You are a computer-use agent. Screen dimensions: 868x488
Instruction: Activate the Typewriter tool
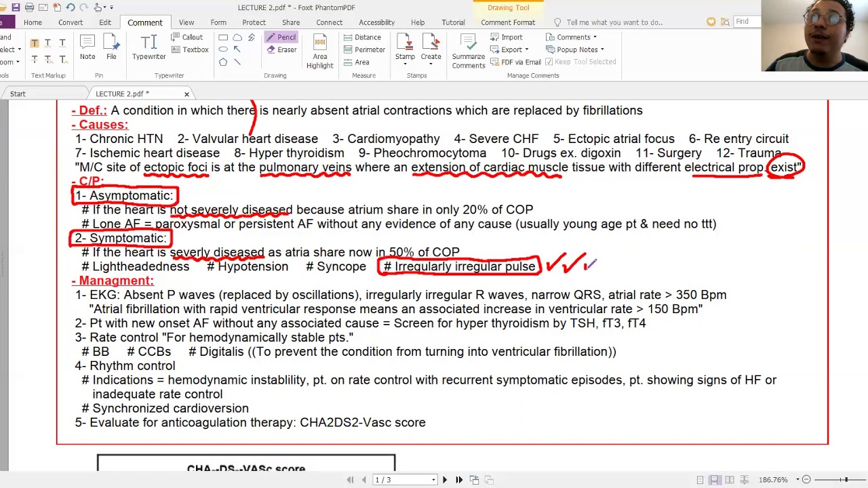tap(149, 47)
